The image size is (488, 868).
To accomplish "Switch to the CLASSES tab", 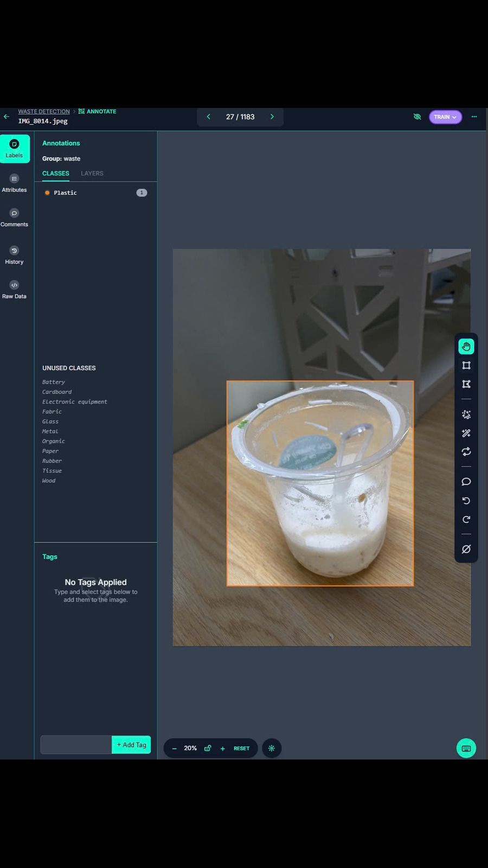I will click(x=56, y=174).
